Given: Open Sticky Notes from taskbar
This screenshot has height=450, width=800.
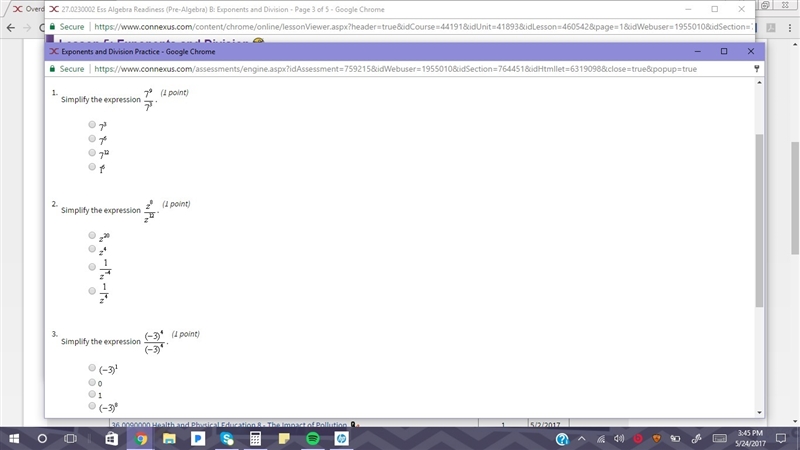Looking at the screenshot, I should (x=284, y=439).
